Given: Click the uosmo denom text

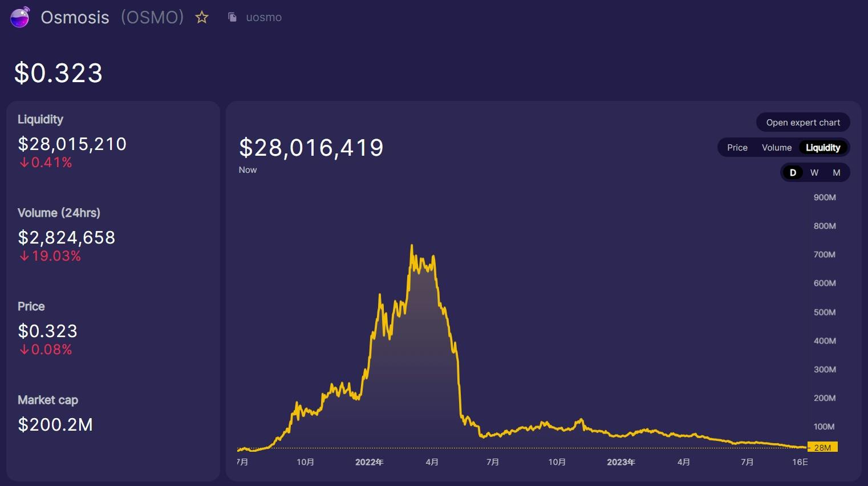Looking at the screenshot, I should 264,18.
